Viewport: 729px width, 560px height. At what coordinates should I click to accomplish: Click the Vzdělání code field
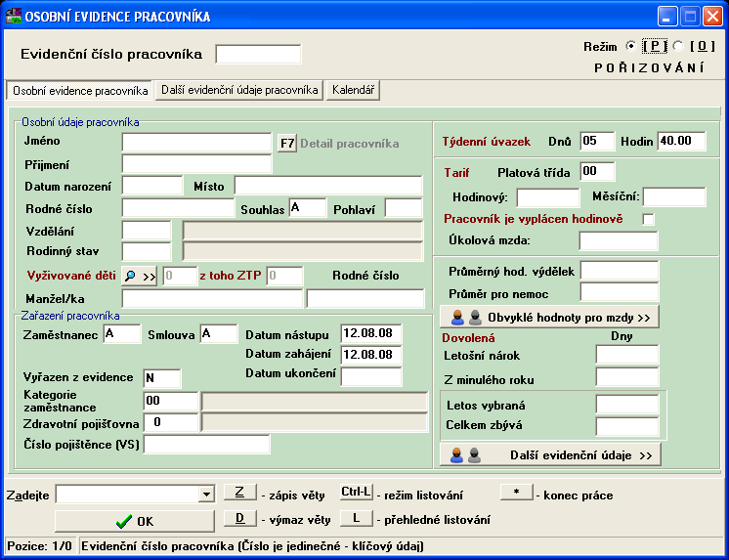pyautogui.click(x=147, y=231)
